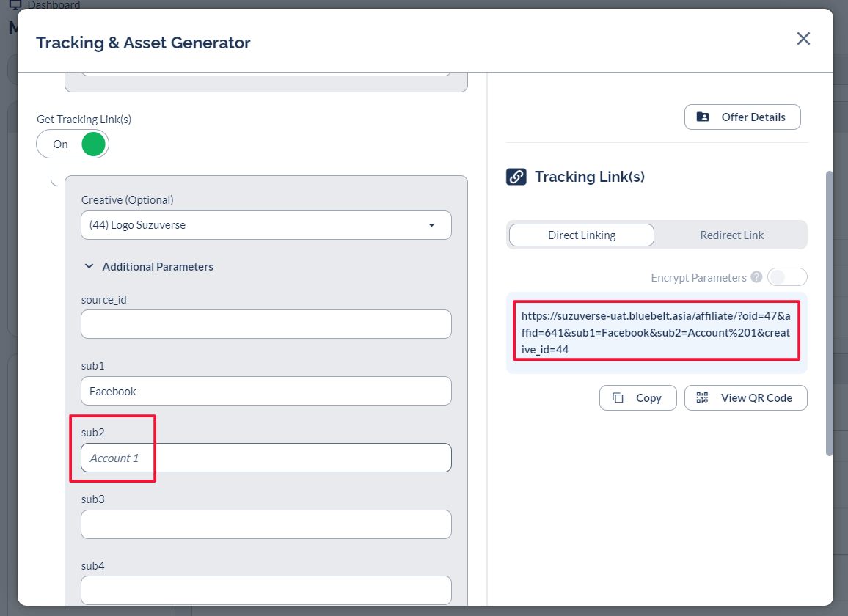Image resolution: width=848 pixels, height=616 pixels.
Task: Click the dropdown arrow on Logo Suzuverse
Action: click(x=431, y=225)
